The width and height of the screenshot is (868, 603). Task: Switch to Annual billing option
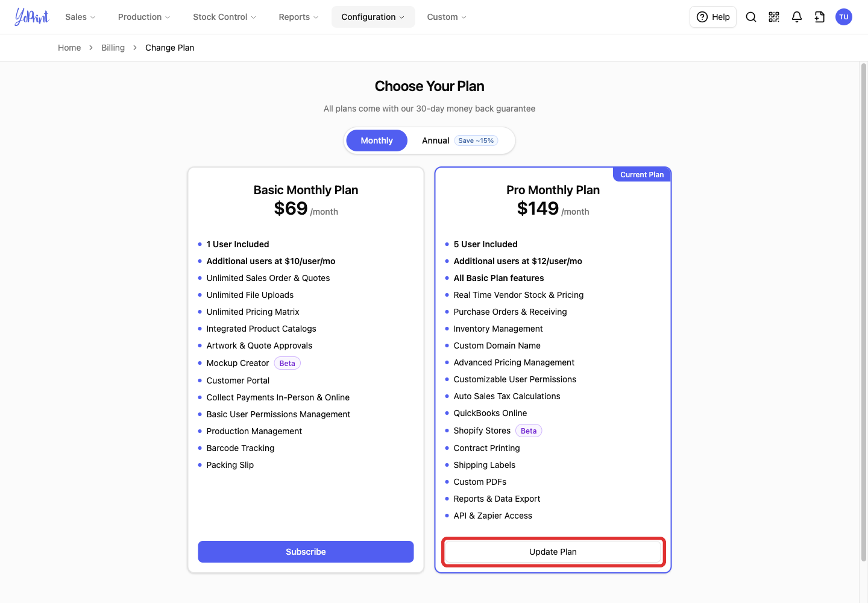click(x=436, y=140)
